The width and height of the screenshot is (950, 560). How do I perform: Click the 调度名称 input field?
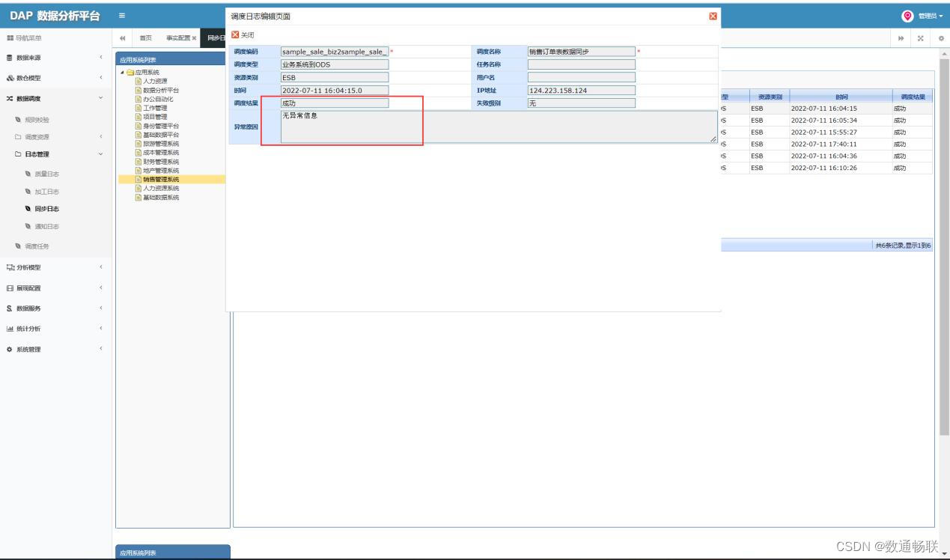coord(582,52)
